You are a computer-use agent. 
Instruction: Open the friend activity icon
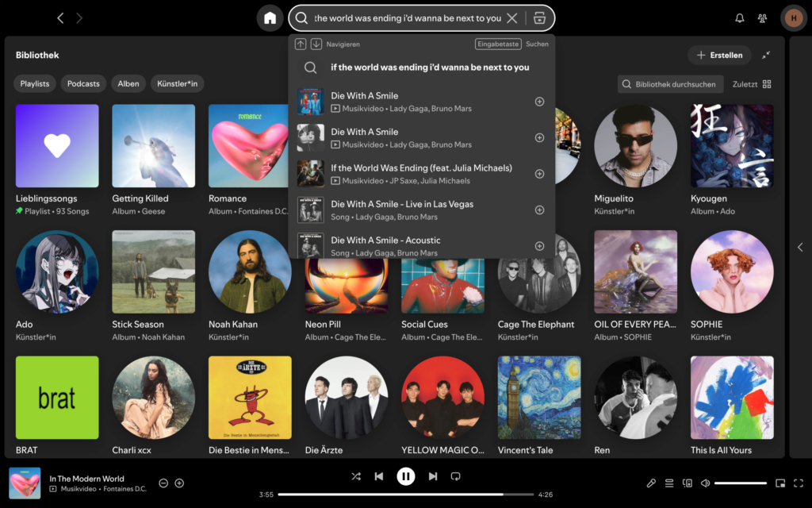pos(761,17)
